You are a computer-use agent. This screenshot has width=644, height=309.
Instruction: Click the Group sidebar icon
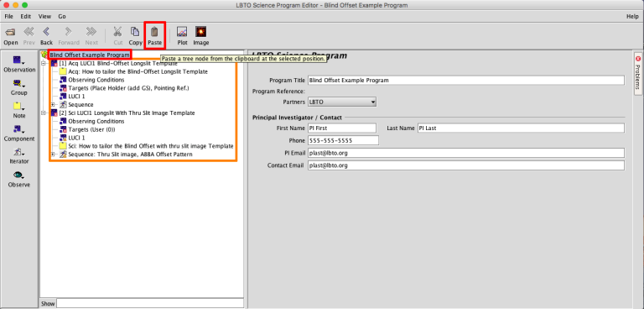point(18,83)
